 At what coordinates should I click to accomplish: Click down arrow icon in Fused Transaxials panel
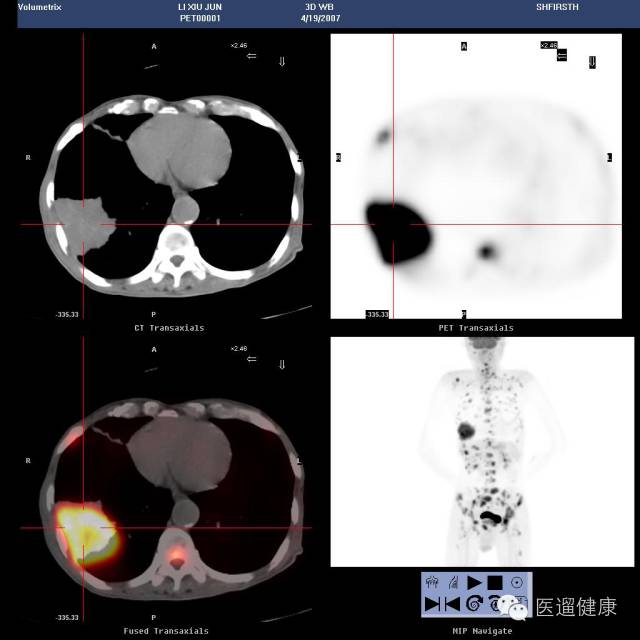click(x=282, y=365)
